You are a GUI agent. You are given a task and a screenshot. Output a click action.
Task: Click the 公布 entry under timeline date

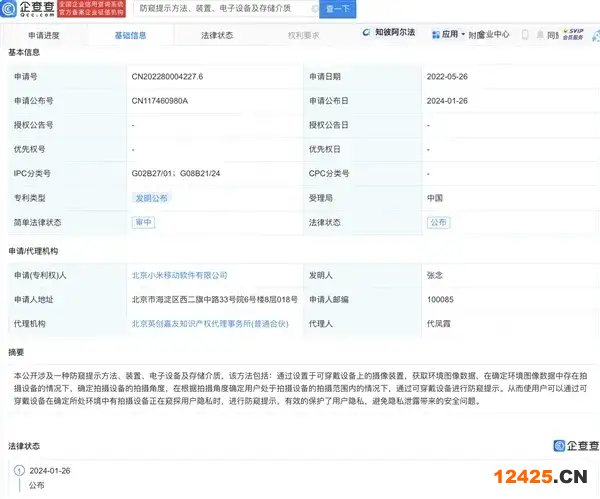pyautogui.click(x=37, y=485)
